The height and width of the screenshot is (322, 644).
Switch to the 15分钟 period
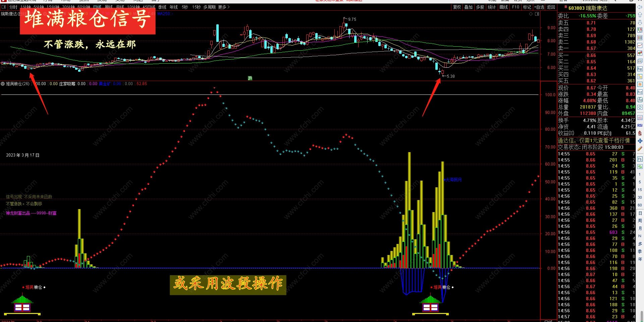coord(53,7)
